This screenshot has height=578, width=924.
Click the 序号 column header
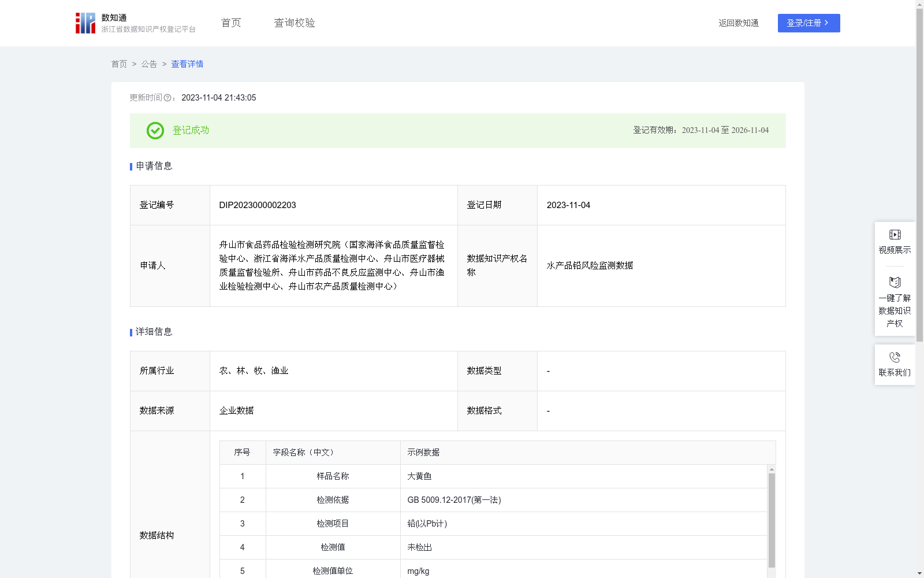click(242, 453)
